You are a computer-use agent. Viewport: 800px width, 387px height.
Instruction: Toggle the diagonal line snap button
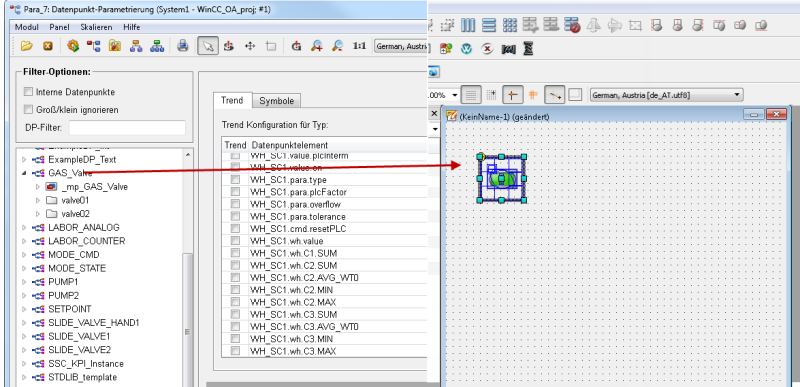(554, 94)
